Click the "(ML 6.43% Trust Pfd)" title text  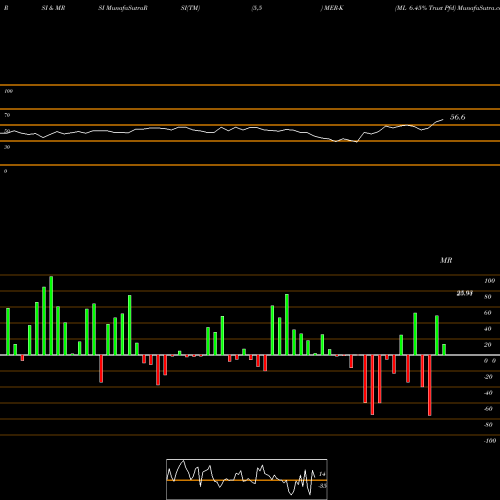pyautogui.click(x=425, y=8)
